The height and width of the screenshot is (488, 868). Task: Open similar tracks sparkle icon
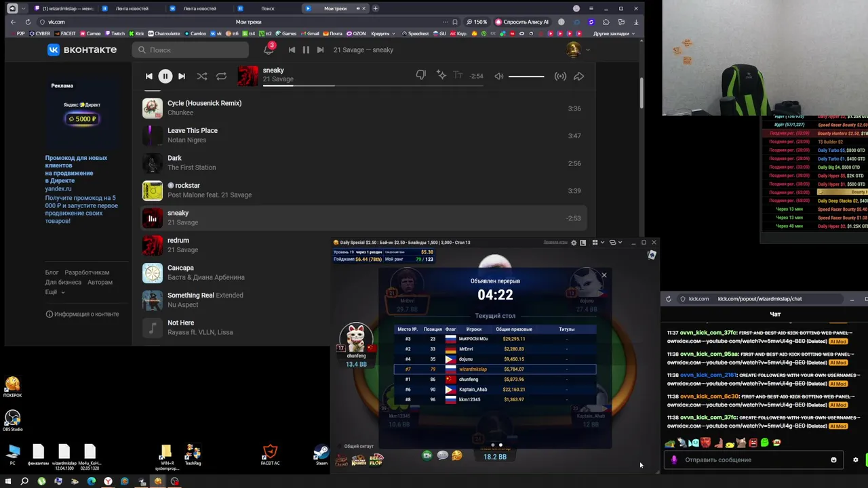click(441, 75)
